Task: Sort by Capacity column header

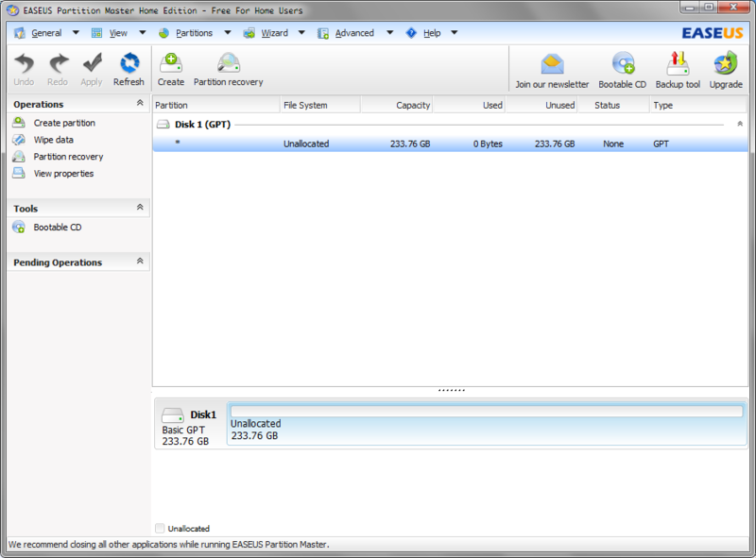Action: 396,105
